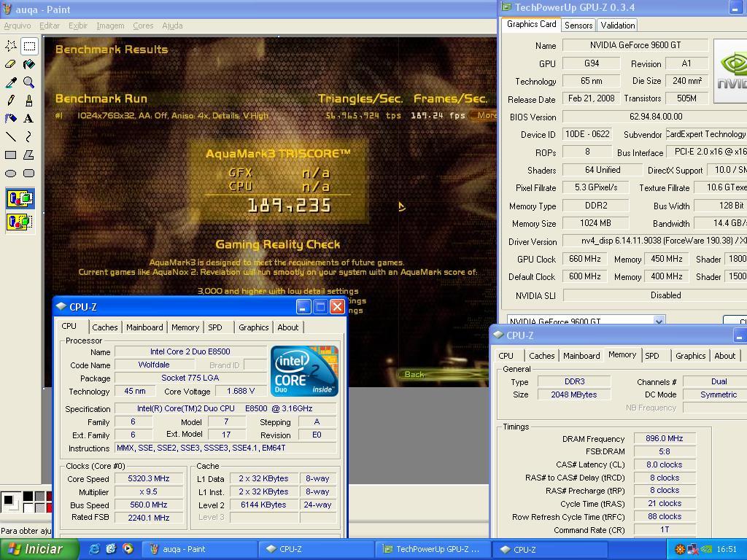
Task: Click the Intel Core 2 Duo logo
Action: click(304, 372)
